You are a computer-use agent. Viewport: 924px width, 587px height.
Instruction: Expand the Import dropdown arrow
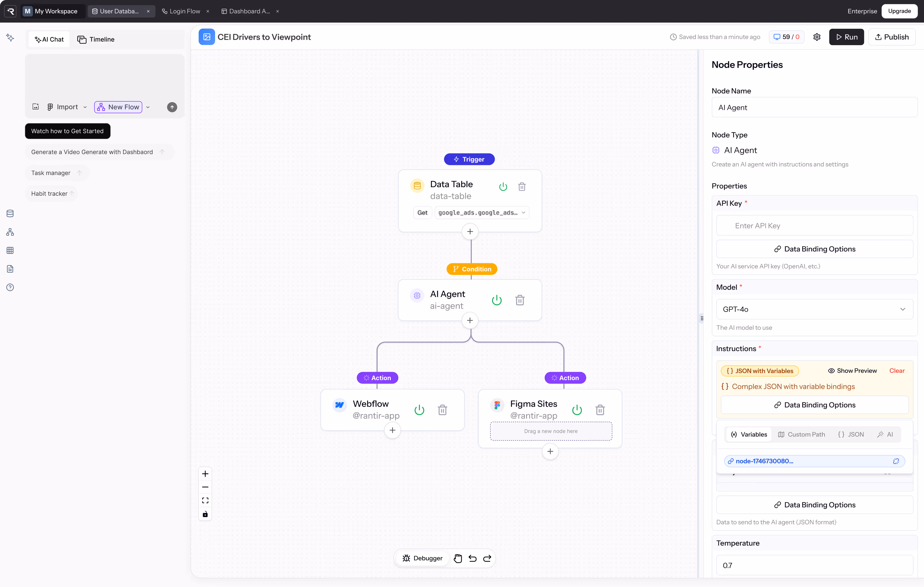[x=85, y=107]
